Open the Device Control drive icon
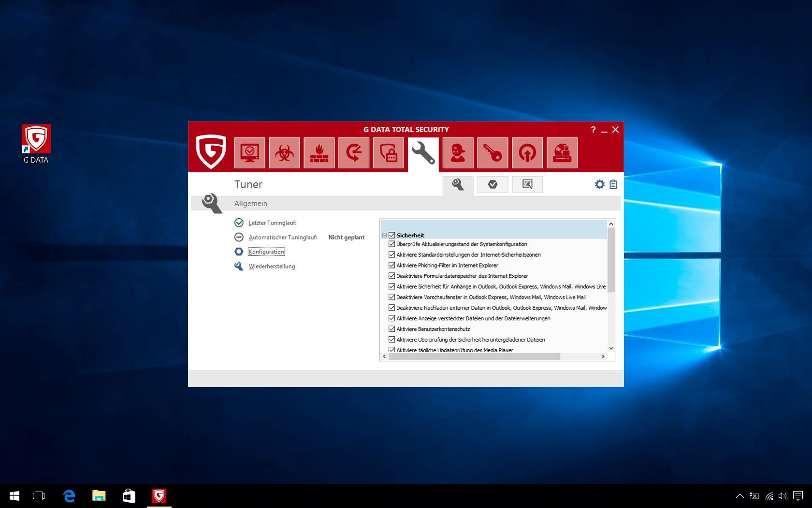This screenshot has width=812, height=508. click(562, 153)
